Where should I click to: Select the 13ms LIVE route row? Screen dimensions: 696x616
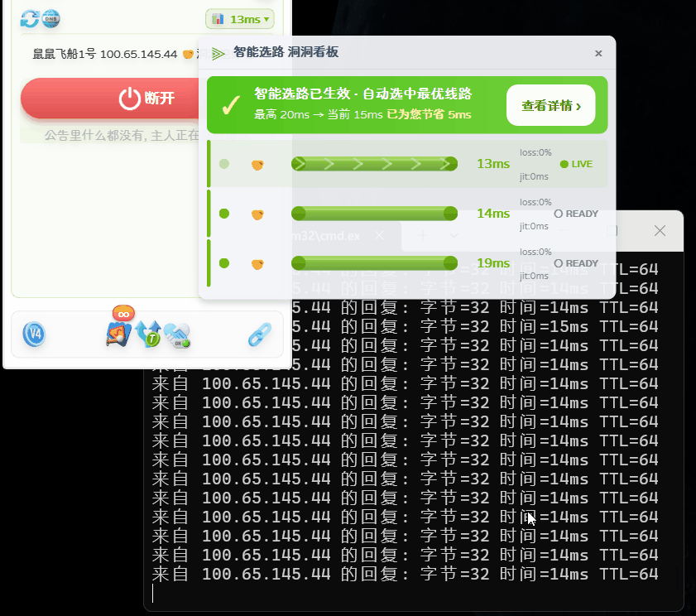(407, 164)
